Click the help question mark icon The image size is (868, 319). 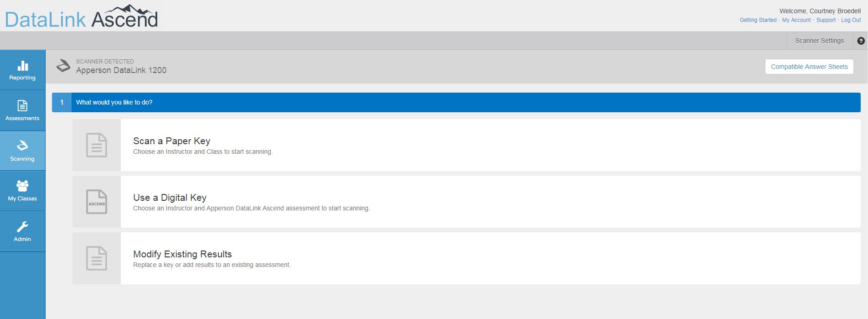click(861, 41)
